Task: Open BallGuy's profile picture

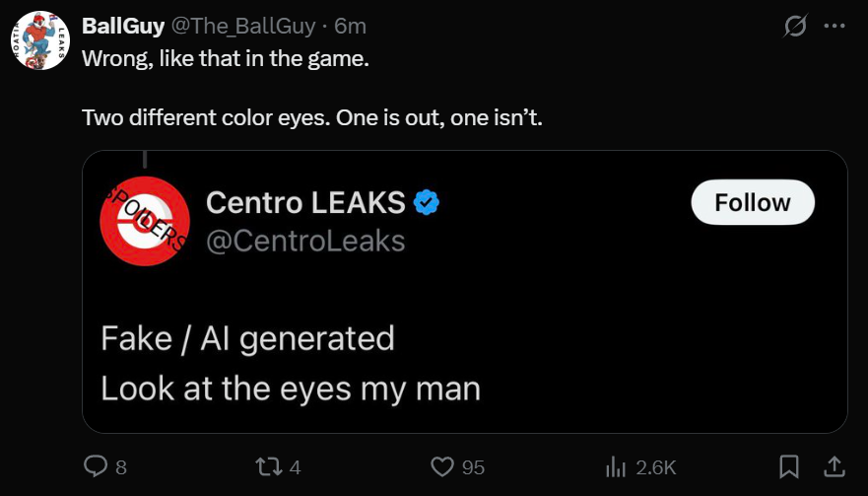Action: (x=39, y=40)
